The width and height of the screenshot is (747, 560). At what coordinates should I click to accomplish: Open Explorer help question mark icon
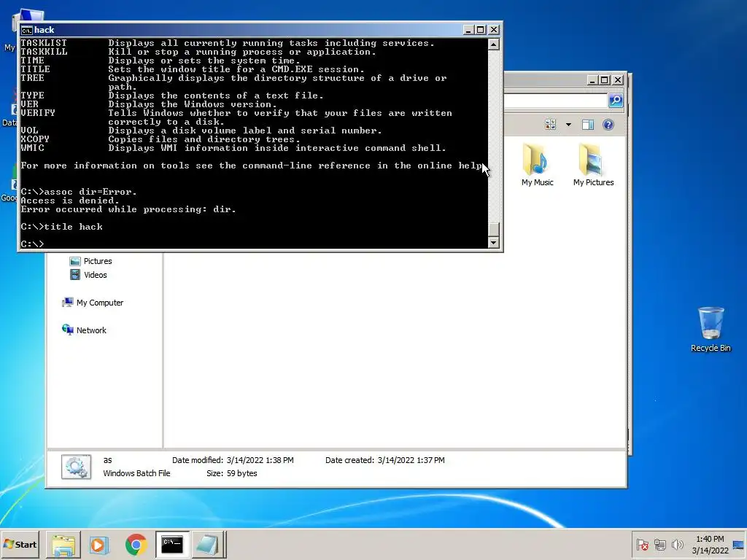608,125
